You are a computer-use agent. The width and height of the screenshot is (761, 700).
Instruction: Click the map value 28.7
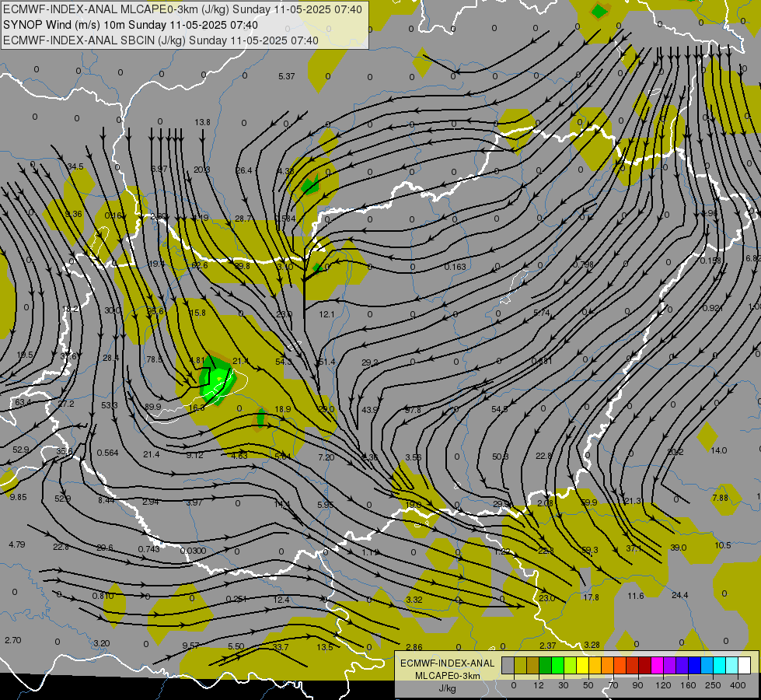coord(243,219)
